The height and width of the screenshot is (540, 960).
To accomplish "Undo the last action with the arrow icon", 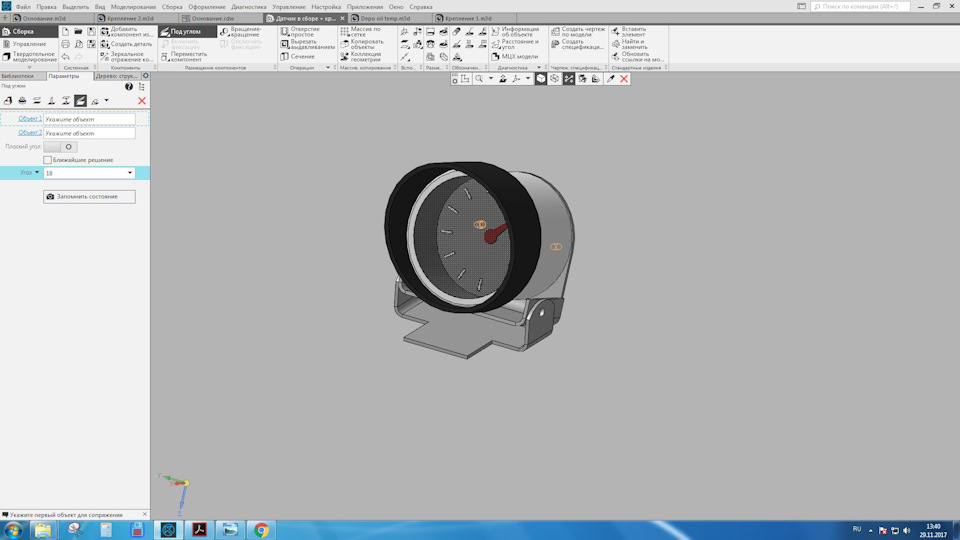I will click(66, 57).
